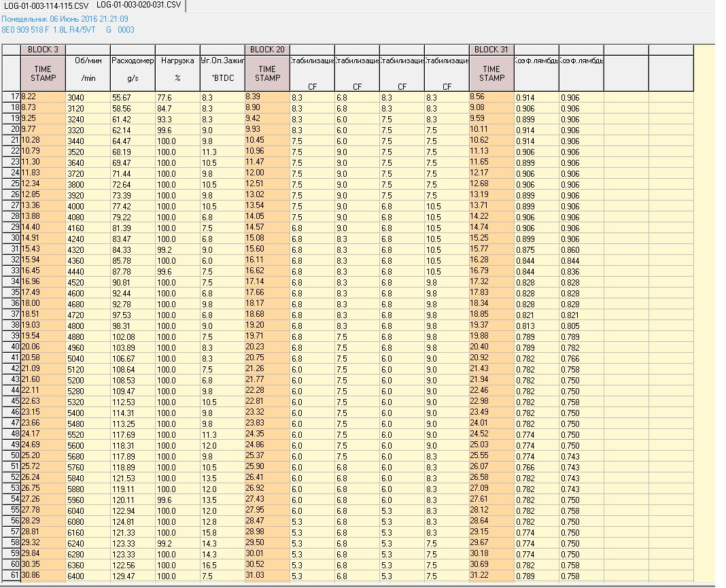Click lambda cell 0.836
The width and height of the screenshot is (726, 588).
[581, 271]
